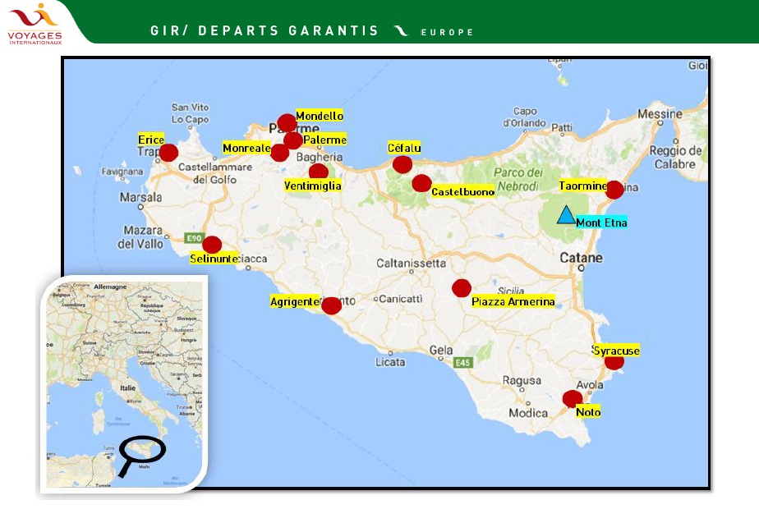Image resolution: width=759 pixels, height=532 pixels.
Task: Click the Marsala city name
Action: (140, 197)
